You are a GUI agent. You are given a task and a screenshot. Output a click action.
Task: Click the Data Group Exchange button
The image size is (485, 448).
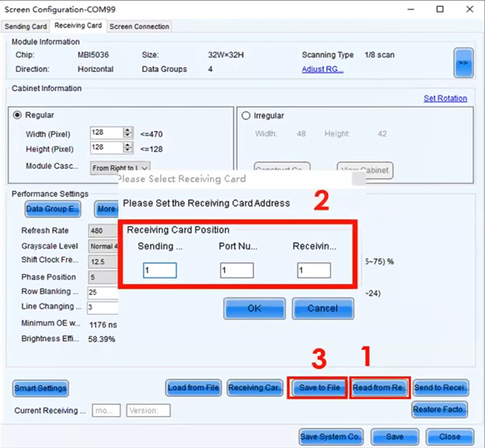click(x=53, y=209)
